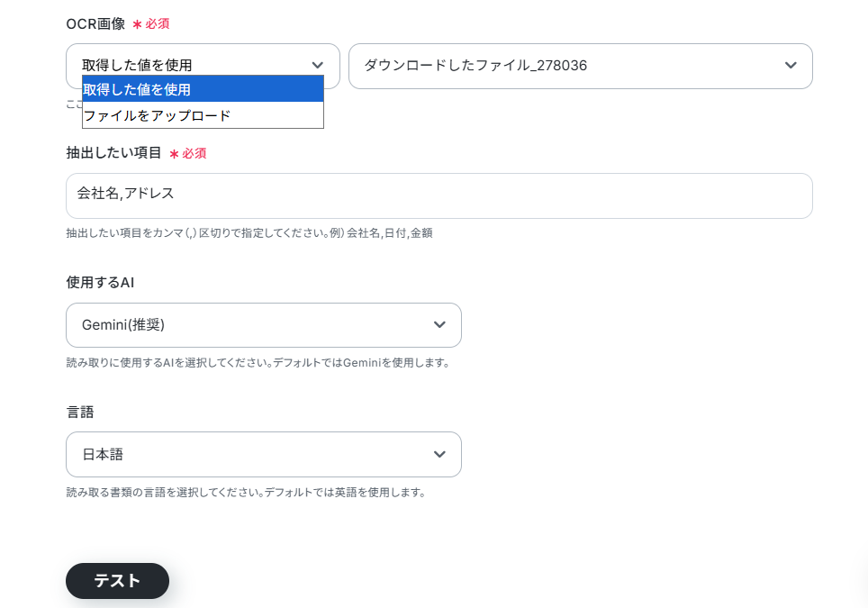Viewport: 868px width, 608px height.
Task: Focus the 抽出したい項目 input with 会社名,アドレス
Action: (x=439, y=196)
